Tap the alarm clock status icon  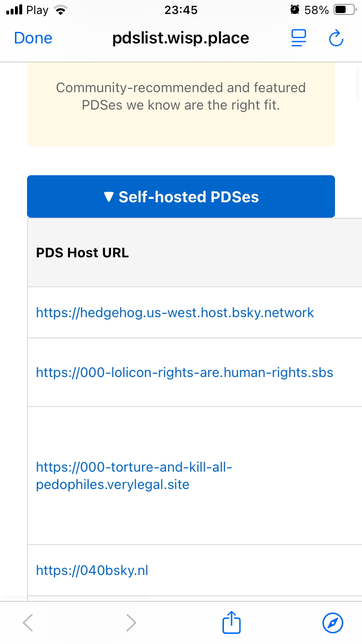[x=294, y=10]
